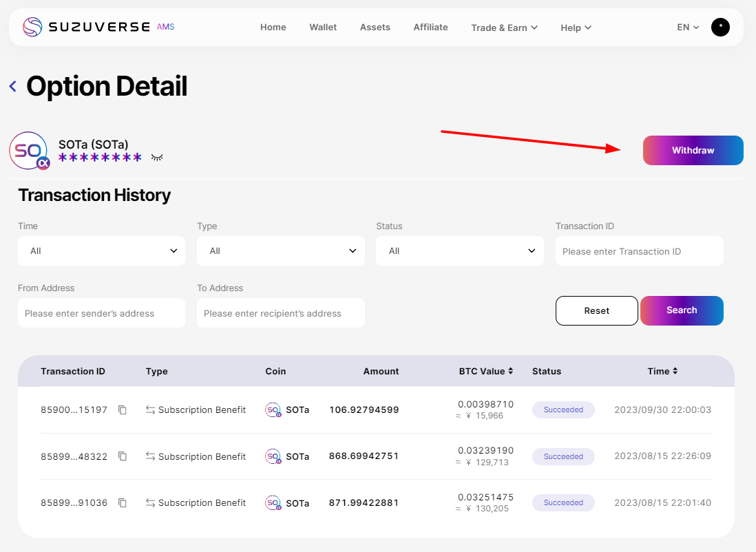Open the Assets navigation tab
The image size is (756, 552).
pos(375,28)
